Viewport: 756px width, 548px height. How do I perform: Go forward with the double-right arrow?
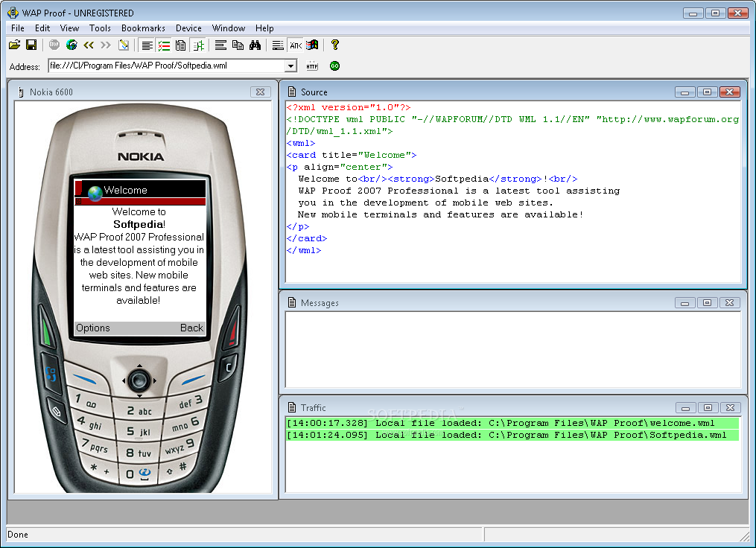coord(106,45)
